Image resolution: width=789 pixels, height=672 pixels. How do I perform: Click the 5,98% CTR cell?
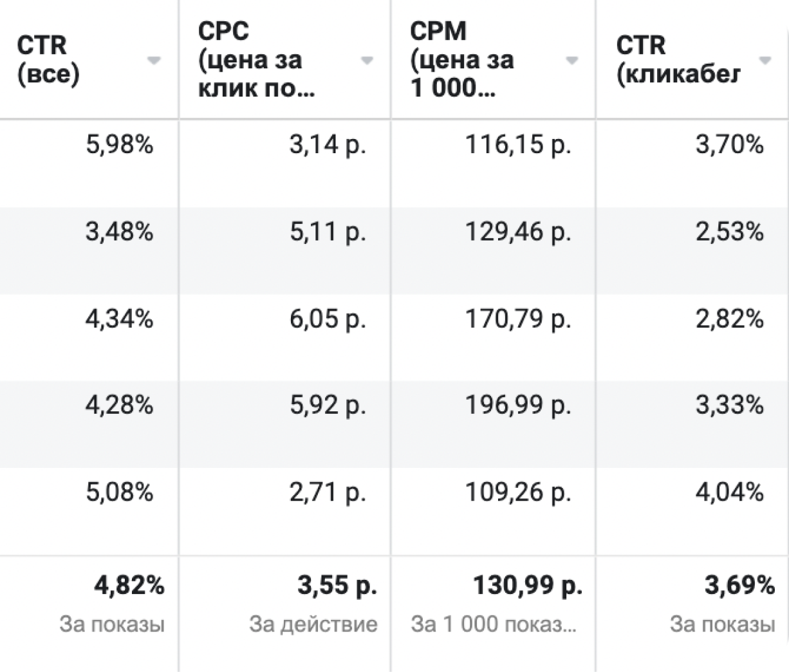(119, 145)
